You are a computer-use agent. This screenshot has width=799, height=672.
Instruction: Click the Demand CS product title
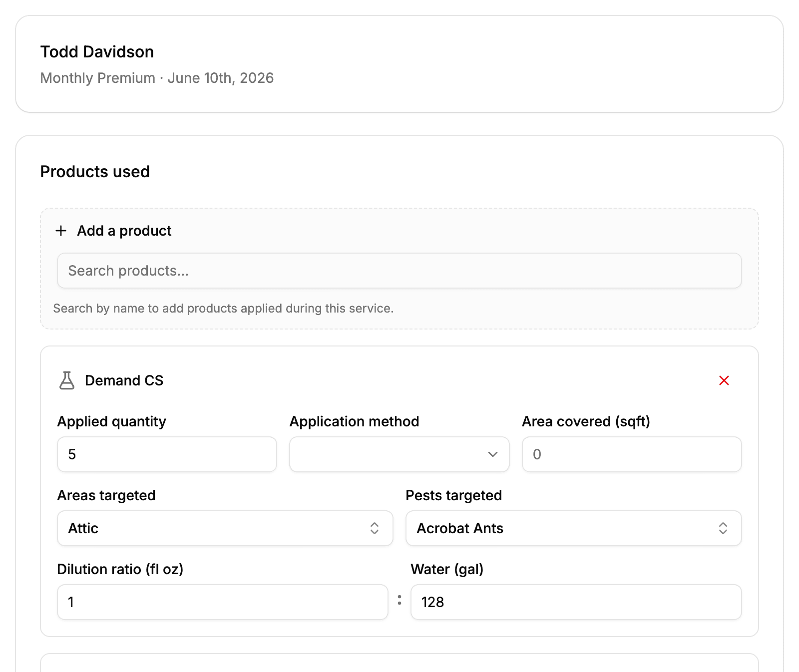[x=124, y=380]
